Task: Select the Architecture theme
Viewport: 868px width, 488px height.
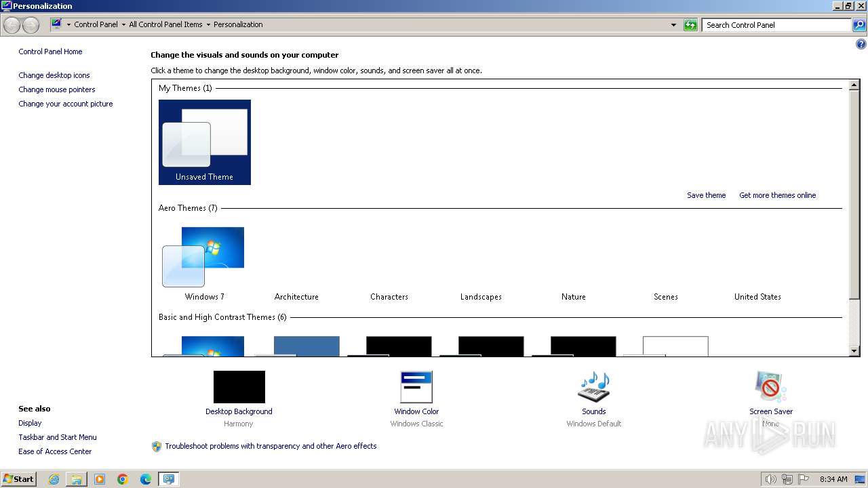Action: (x=296, y=264)
